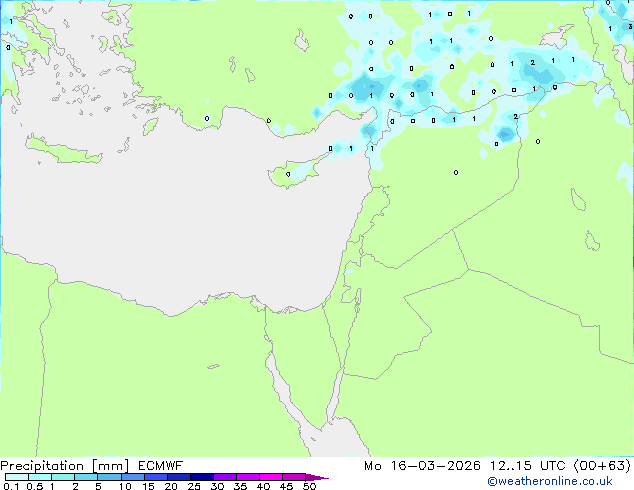Click legend scale label '50'
Image resolution: width=634 pixels, height=490 pixels.
click(x=309, y=486)
